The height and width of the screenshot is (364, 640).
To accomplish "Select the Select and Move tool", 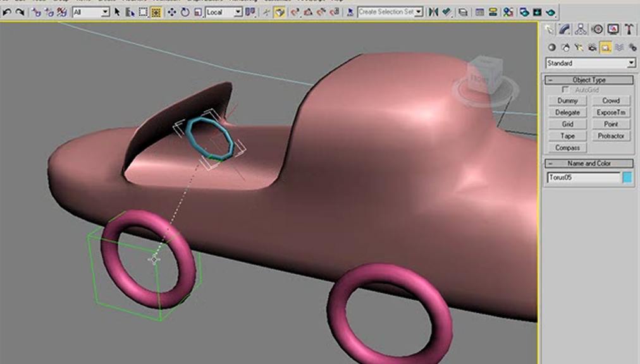I will [171, 12].
